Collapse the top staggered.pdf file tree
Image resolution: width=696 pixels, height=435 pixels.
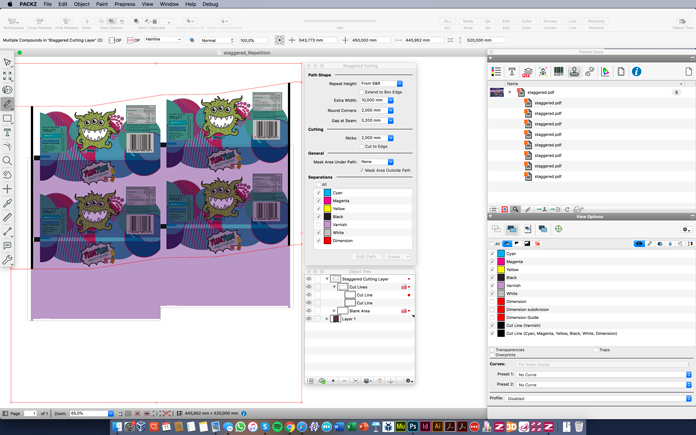click(x=510, y=92)
